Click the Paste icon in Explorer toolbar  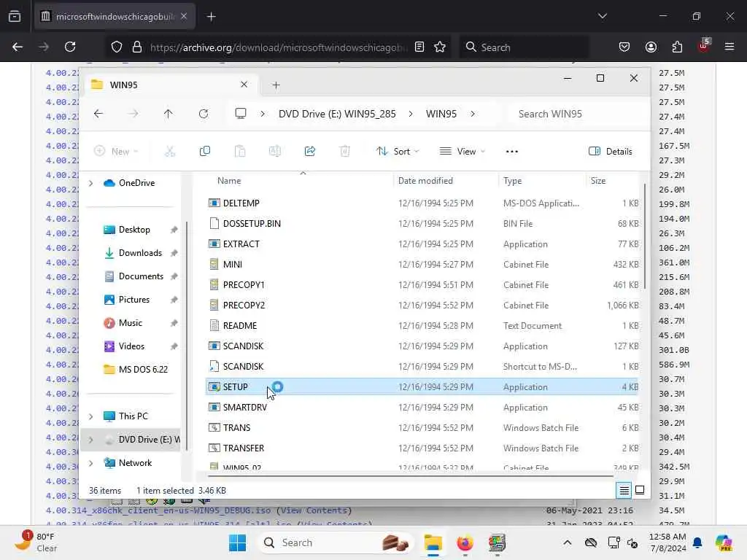pyautogui.click(x=239, y=152)
